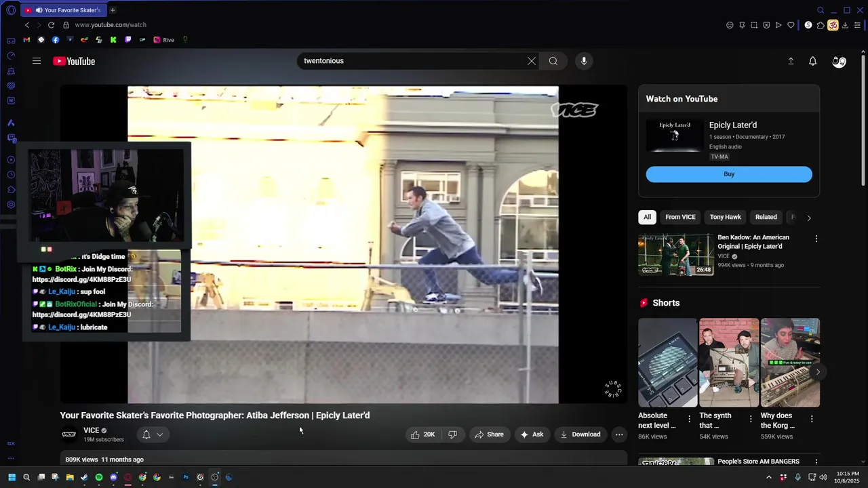Screen dimensions: 868x488
Task: Open options for 'The synth that' short
Action: pyautogui.click(x=751, y=419)
